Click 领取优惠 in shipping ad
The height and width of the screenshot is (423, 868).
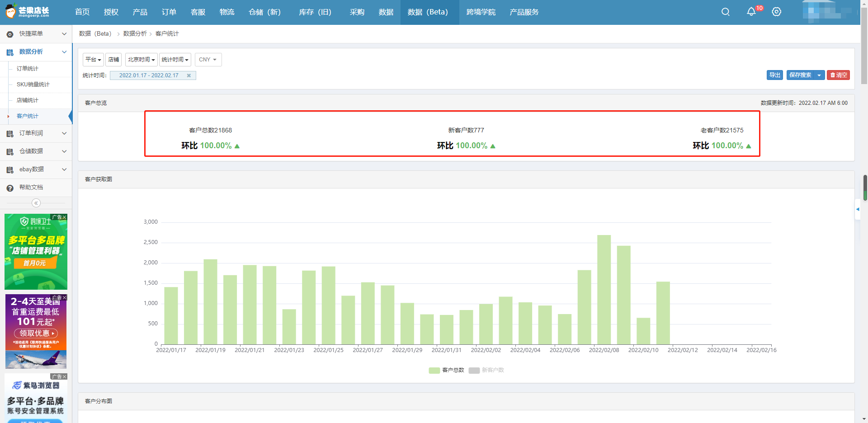[36, 333]
